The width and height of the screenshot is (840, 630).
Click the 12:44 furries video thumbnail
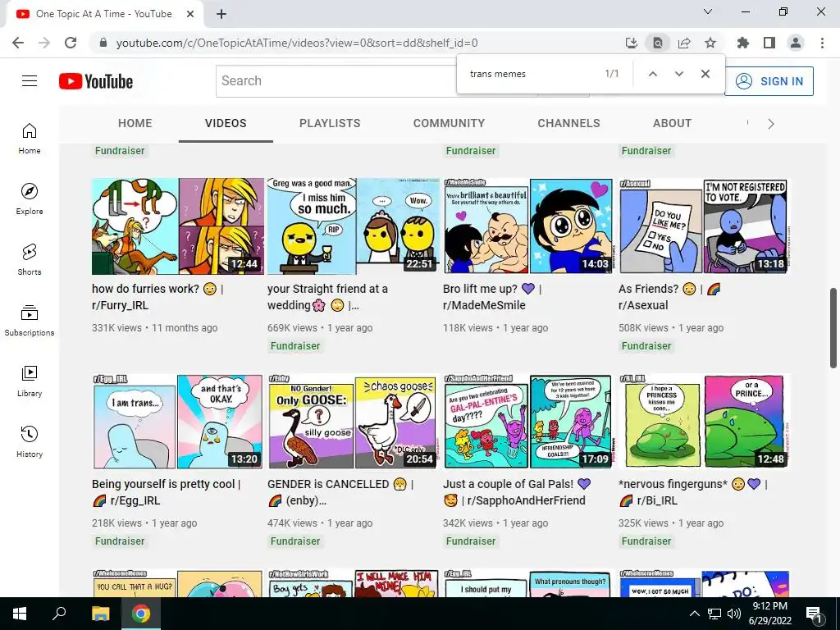point(178,226)
